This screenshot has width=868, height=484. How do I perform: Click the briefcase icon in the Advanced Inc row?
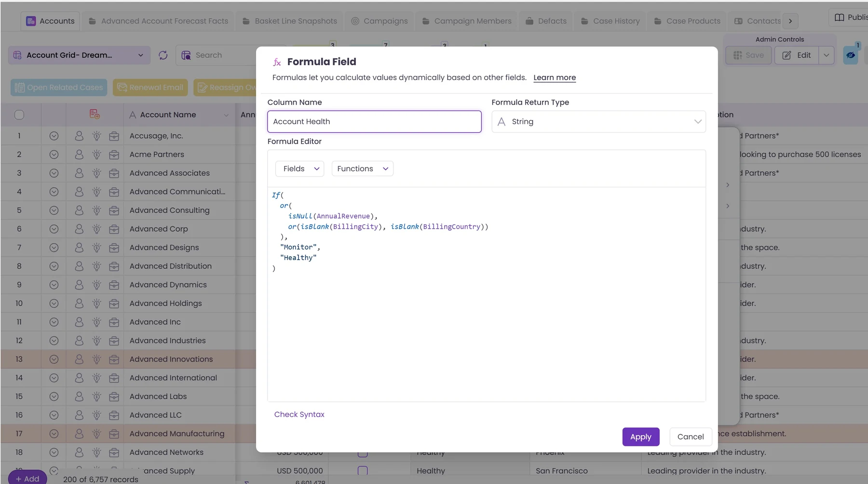pyautogui.click(x=114, y=322)
